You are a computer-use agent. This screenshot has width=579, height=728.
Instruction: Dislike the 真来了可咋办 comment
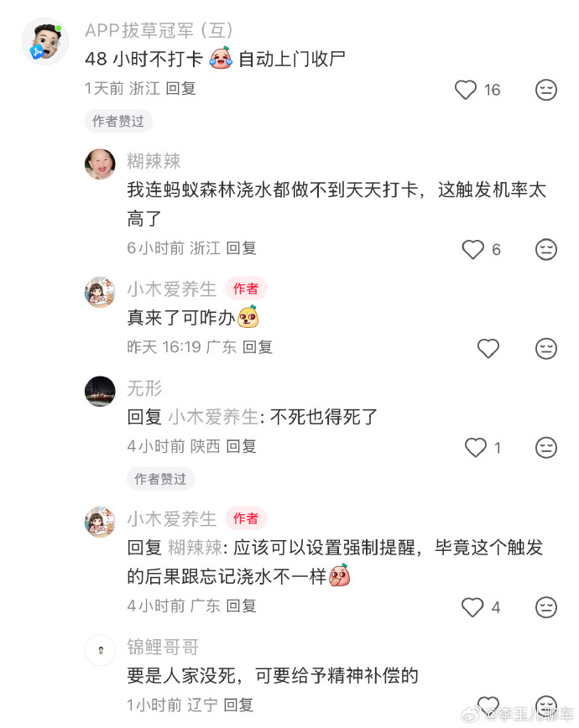point(546,348)
